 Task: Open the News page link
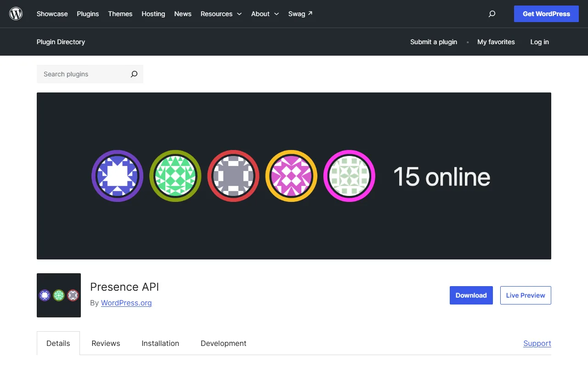click(183, 14)
